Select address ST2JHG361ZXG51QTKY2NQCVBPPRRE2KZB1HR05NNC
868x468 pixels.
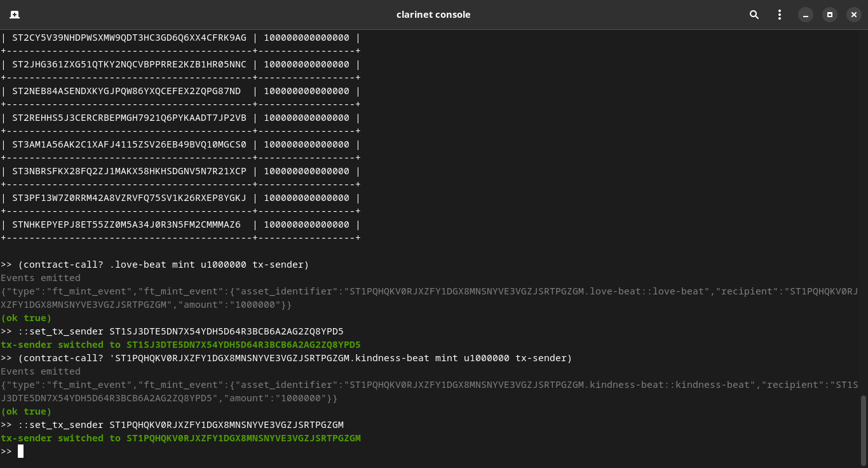tap(129, 64)
